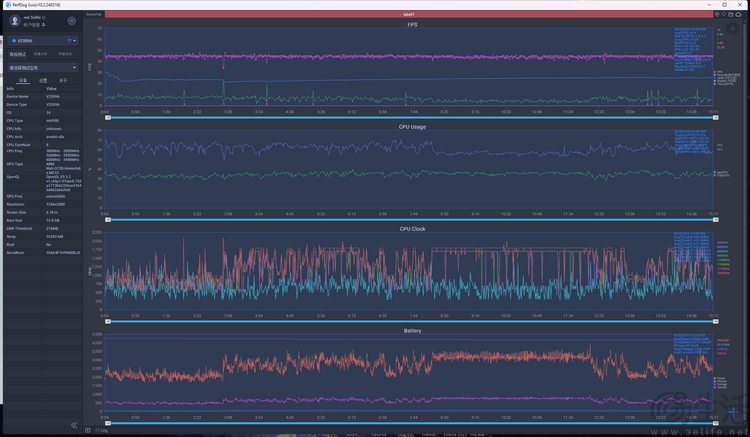Open the V2359A device dropdown
750x437 pixels.
tap(43, 41)
